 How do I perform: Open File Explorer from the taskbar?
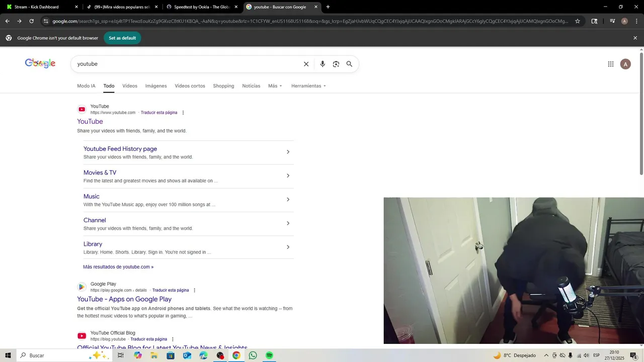click(154, 355)
